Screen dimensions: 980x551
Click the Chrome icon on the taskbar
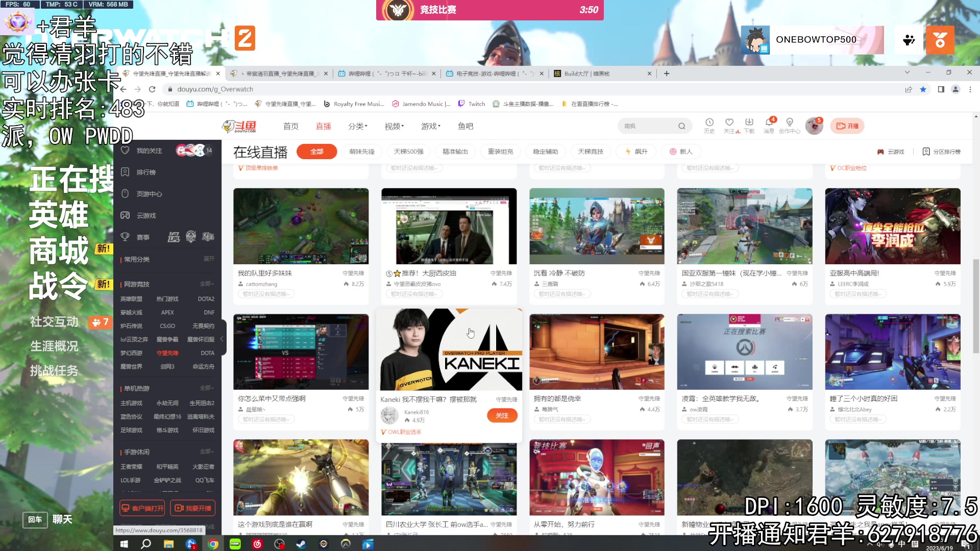point(213,544)
